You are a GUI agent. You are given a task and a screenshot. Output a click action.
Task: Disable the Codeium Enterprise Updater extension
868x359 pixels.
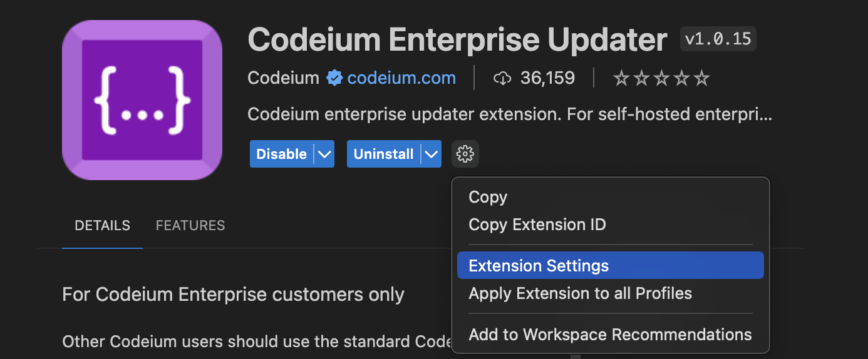(282, 154)
